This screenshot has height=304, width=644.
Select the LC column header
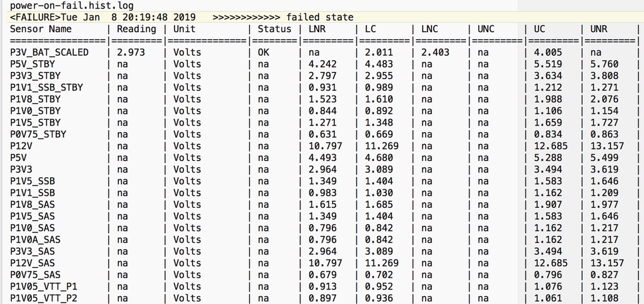pos(370,28)
